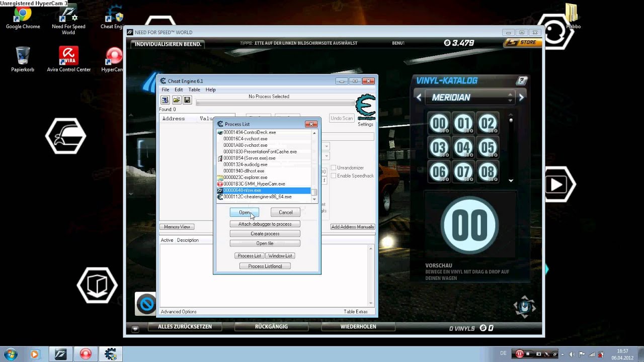The height and width of the screenshot is (362, 644).
Task: Switch to Need For Speed taskbar icon
Action: pyautogui.click(x=61, y=354)
